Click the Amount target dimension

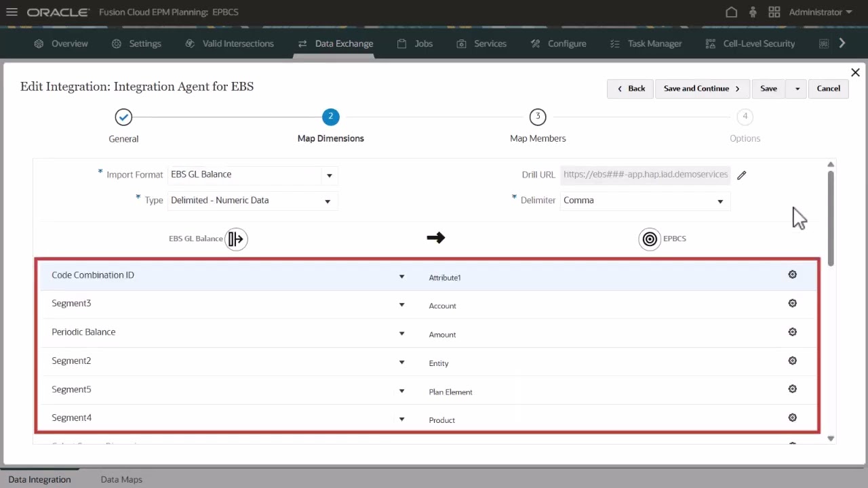(x=442, y=335)
